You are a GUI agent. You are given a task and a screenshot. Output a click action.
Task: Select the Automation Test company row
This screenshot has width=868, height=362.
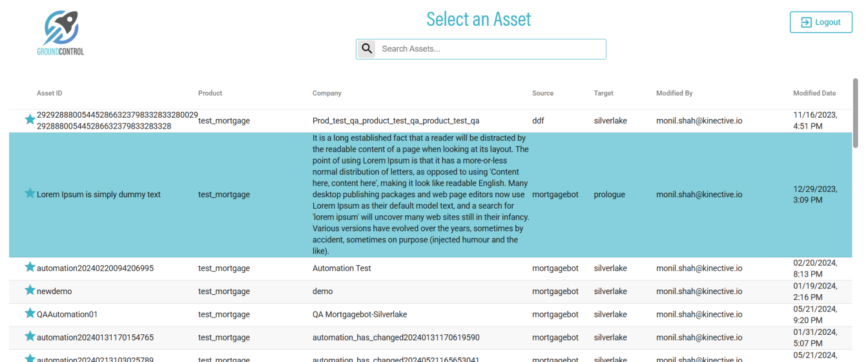coord(342,268)
